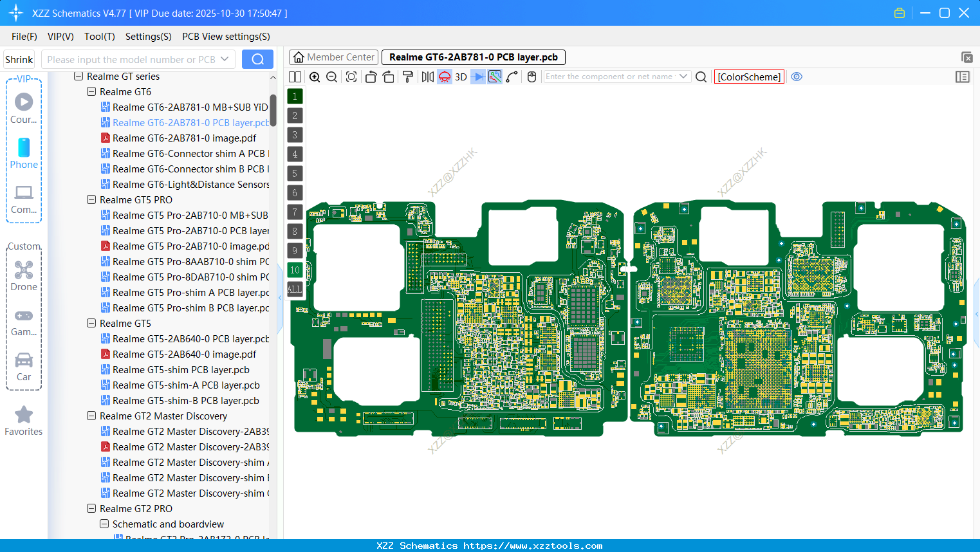The width and height of the screenshot is (980, 552).
Task: Toggle the diode component display tool
Action: pos(478,77)
